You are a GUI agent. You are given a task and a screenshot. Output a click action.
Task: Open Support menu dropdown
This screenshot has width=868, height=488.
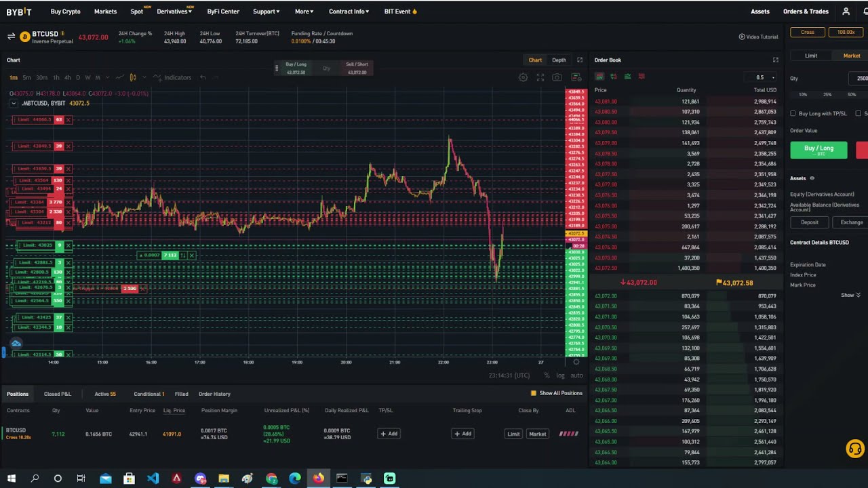coord(266,12)
